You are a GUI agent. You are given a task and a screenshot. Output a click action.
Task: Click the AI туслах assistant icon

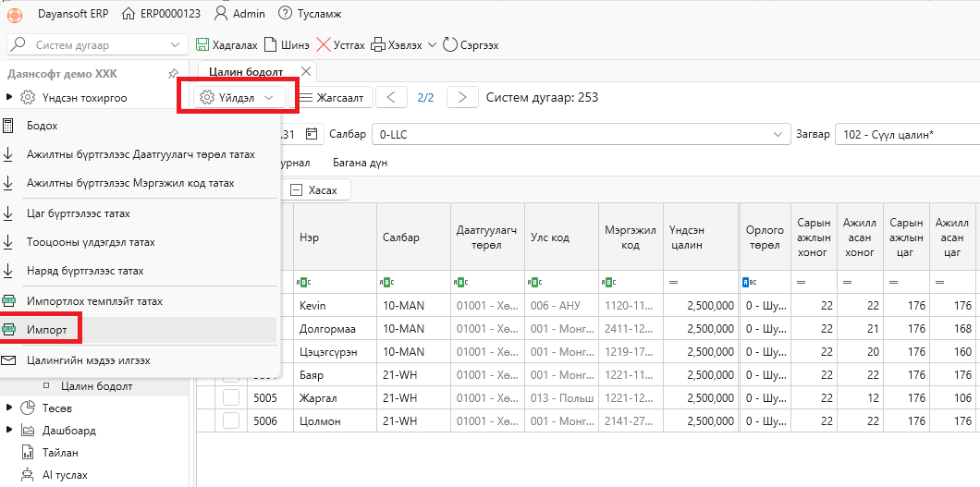(27, 474)
